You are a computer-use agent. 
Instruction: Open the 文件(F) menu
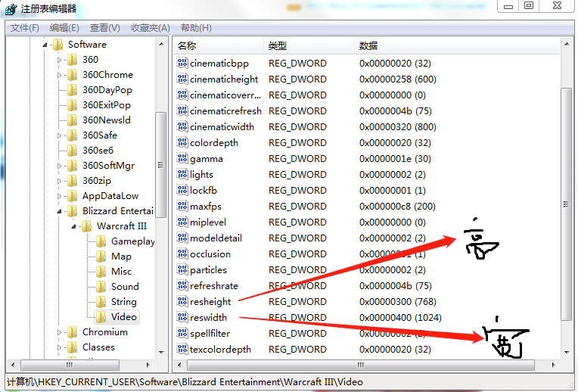click(x=25, y=28)
